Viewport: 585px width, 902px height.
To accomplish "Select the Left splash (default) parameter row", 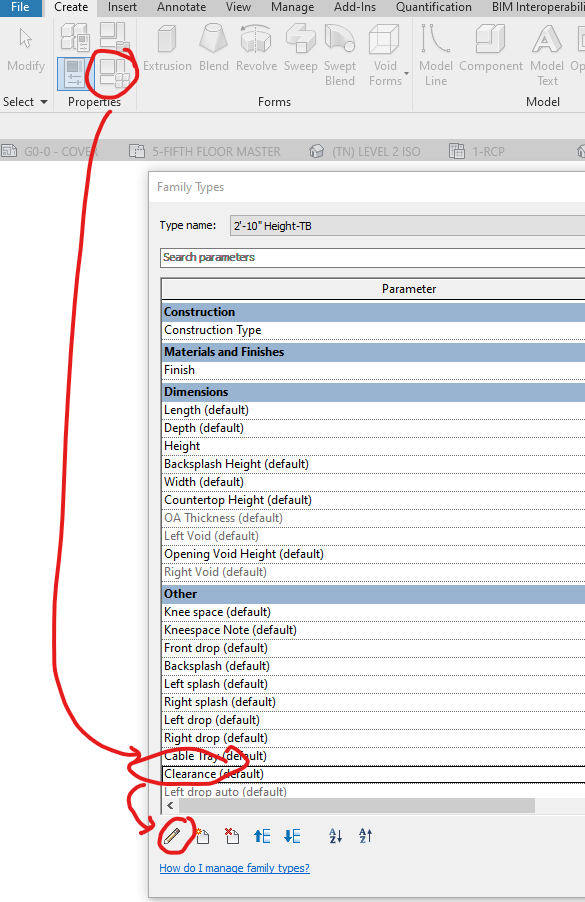I will click(x=373, y=684).
